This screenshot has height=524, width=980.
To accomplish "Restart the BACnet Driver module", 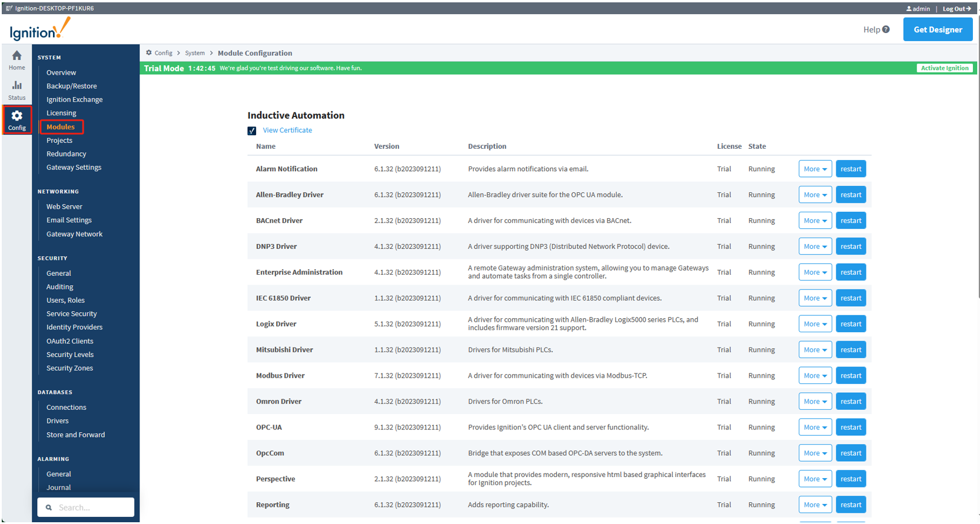I will pos(851,221).
